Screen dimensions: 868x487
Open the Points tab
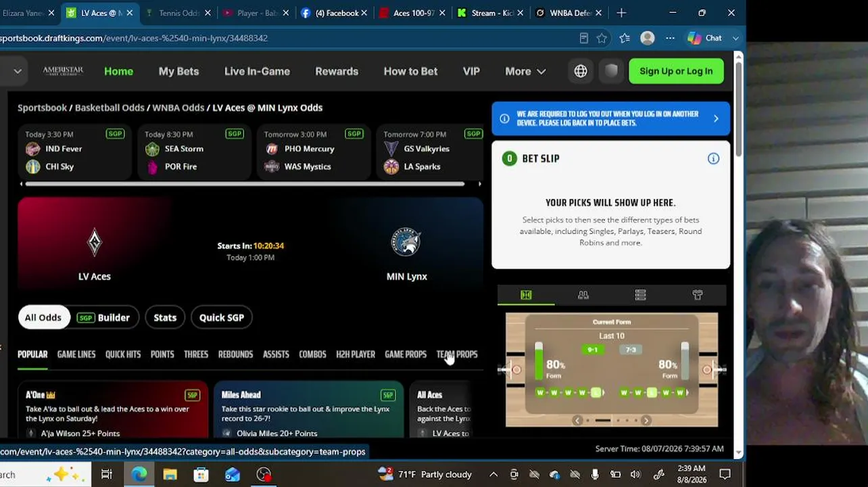pyautogui.click(x=162, y=354)
